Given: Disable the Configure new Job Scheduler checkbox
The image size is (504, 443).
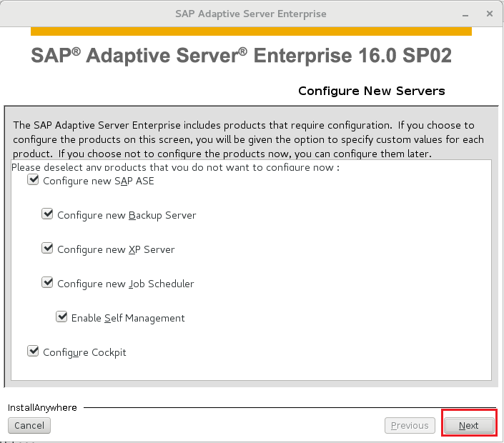Looking at the screenshot, I should point(47,283).
